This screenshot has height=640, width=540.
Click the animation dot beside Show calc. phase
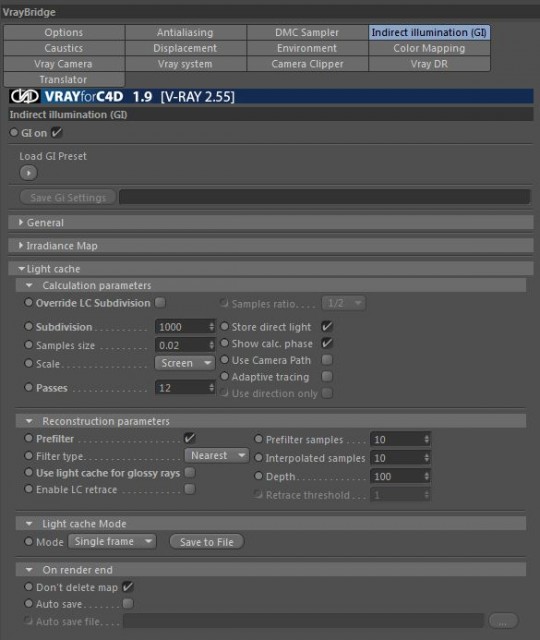224,343
